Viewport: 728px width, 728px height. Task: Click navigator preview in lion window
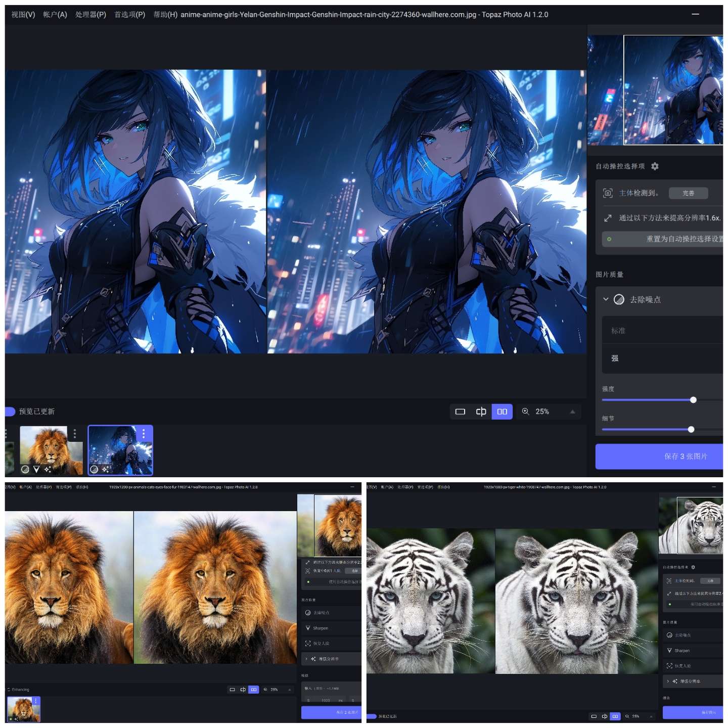[329, 526]
